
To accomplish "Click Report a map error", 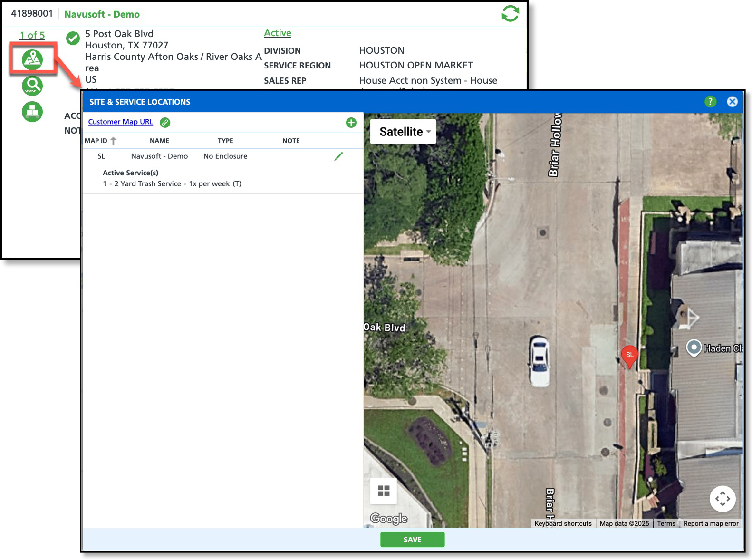I will (x=711, y=523).
